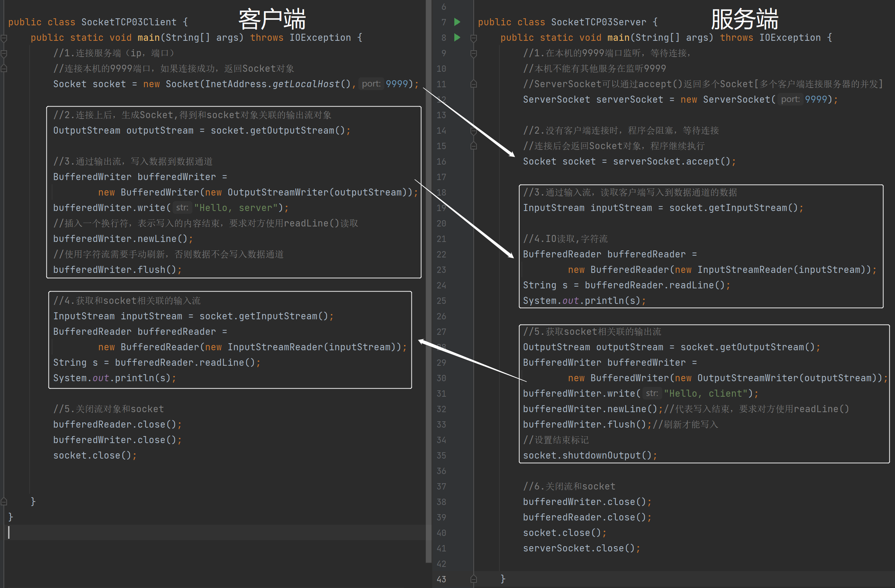Click client bufferedWriter.close() statement

(x=117, y=440)
